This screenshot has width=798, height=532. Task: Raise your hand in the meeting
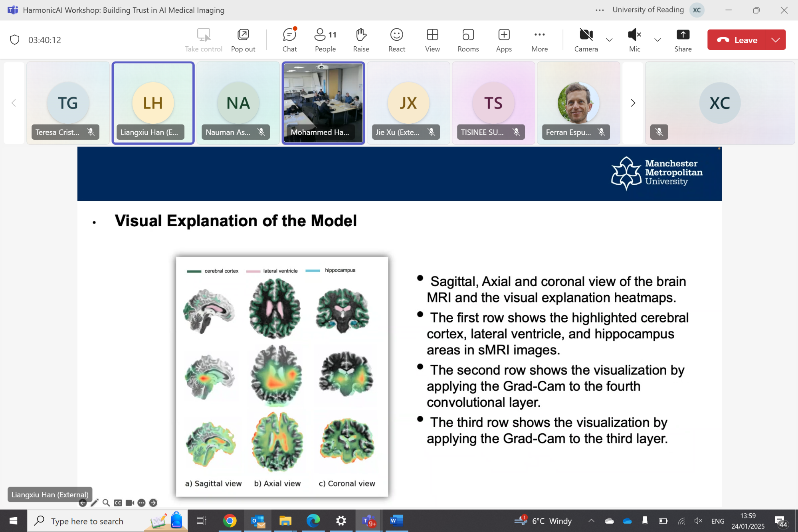pyautogui.click(x=361, y=40)
